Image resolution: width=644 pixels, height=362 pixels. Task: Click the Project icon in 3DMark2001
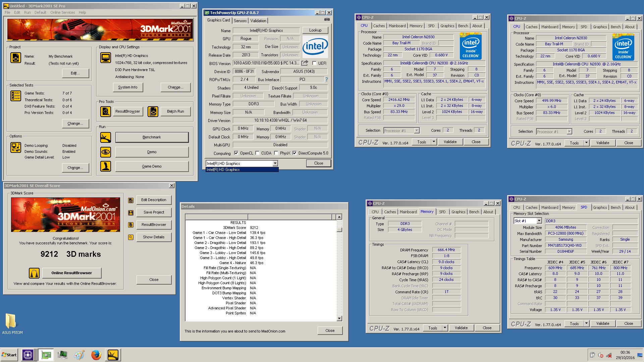pos(16,58)
